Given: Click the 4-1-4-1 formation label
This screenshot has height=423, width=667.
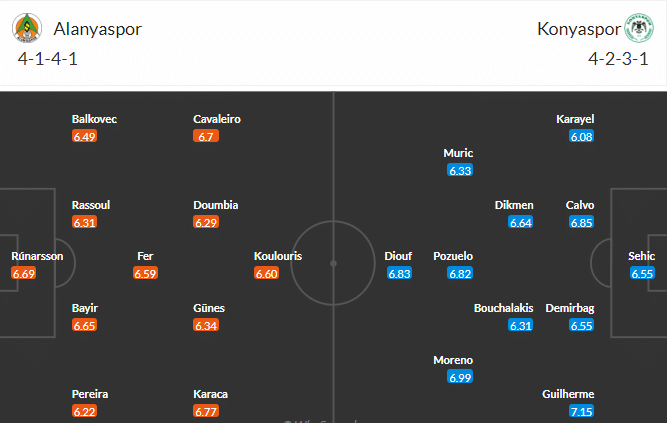Looking at the screenshot, I should (x=47, y=58).
